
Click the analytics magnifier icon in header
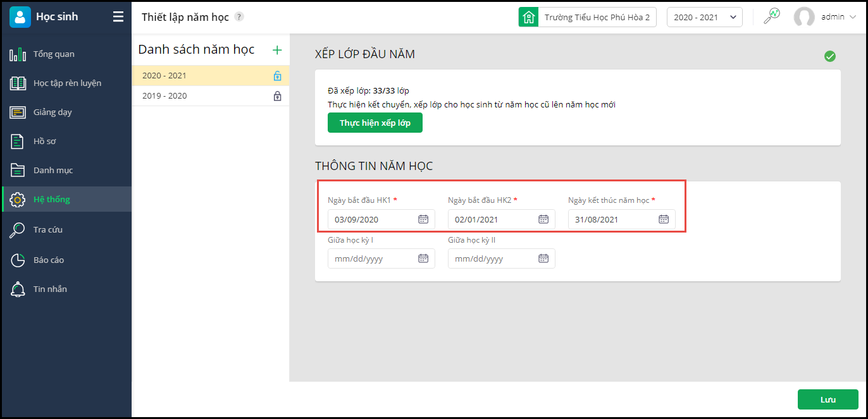[772, 16]
